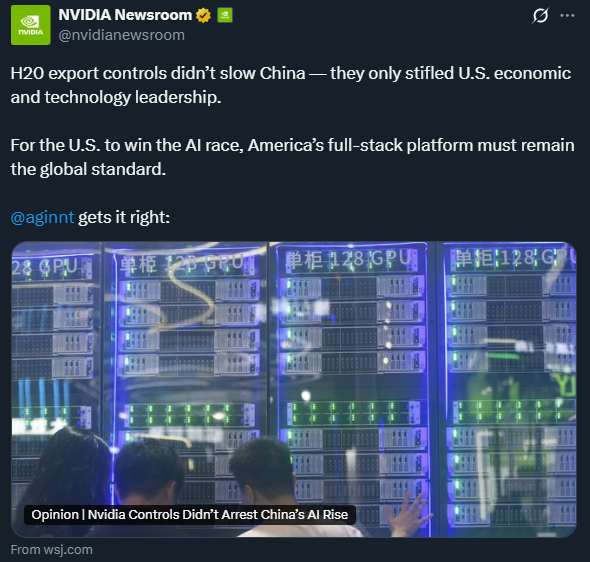The width and height of the screenshot is (590, 562).
Task: Open the three-dot more options menu
Action: 567,15
